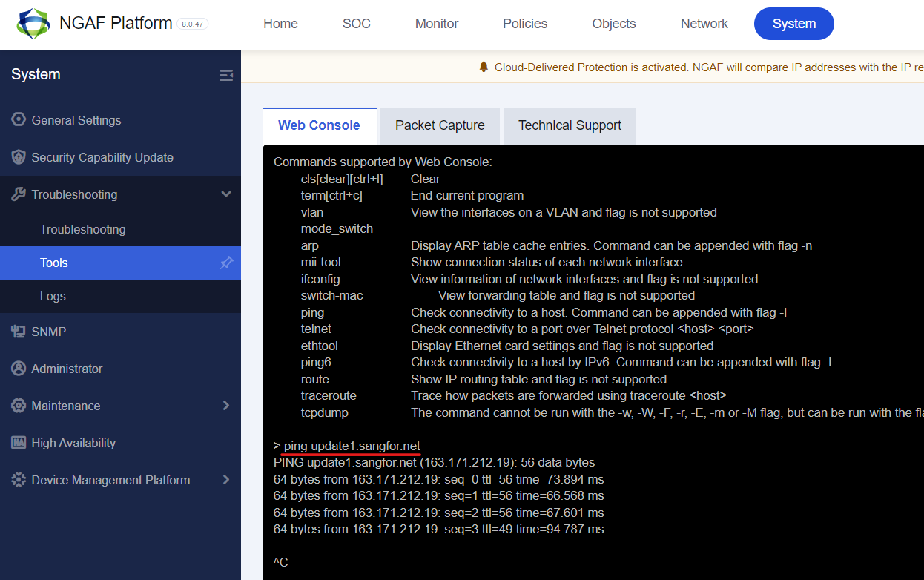This screenshot has height=580, width=924.
Task: Open the Network menu
Action: pos(704,24)
